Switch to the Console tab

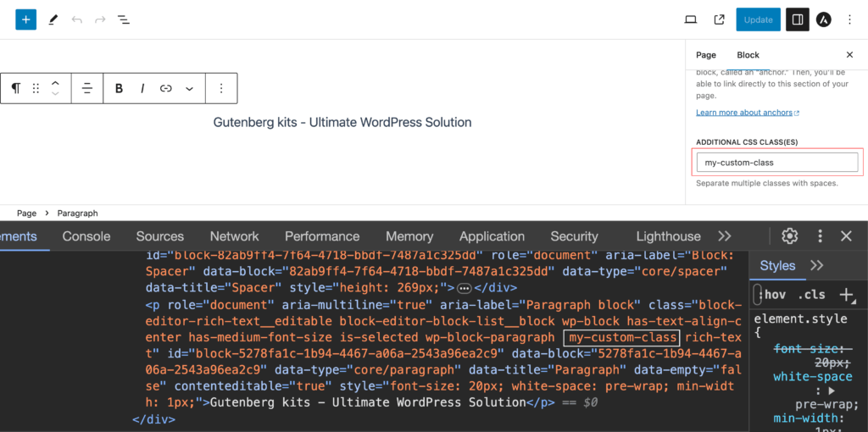point(86,236)
